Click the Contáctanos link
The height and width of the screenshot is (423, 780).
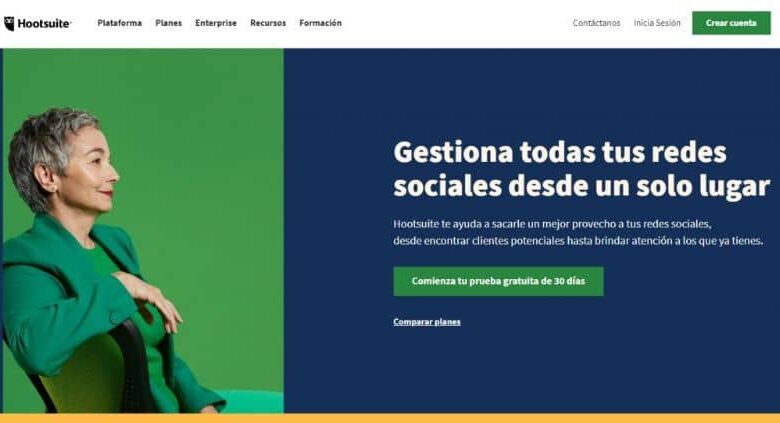pyautogui.click(x=596, y=23)
